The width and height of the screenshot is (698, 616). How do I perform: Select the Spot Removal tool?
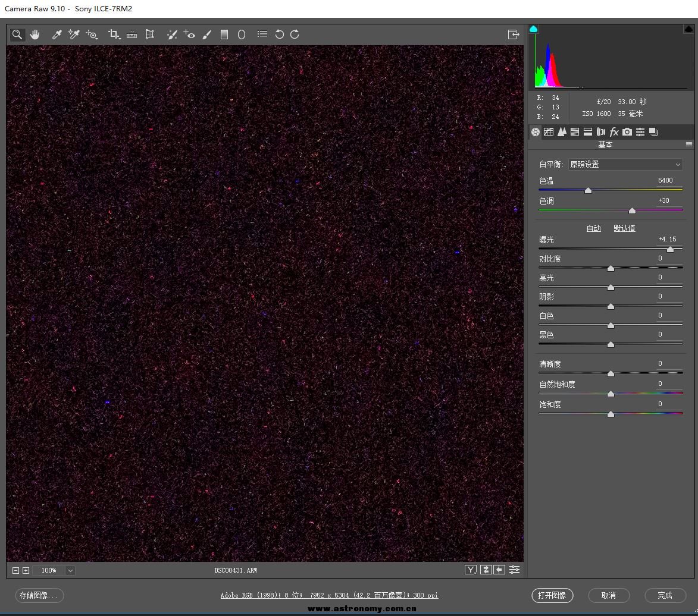172,34
